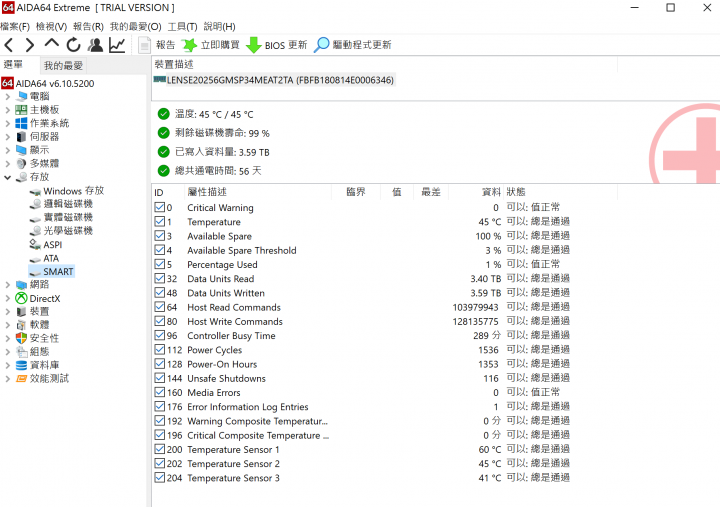The height and width of the screenshot is (507, 720).
Task: Sort by the 屬性描述 column header
Action: click(x=258, y=192)
